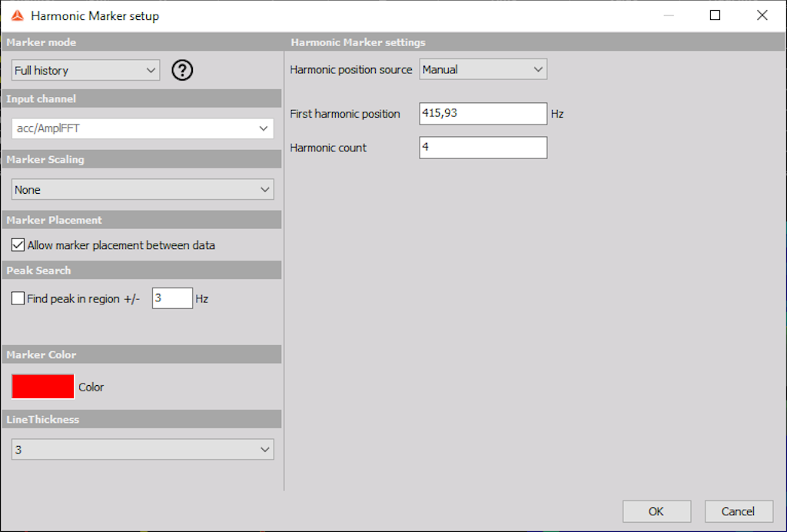Maximize the Harmonic Marker setup window
This screenshot has height=532, width=787.
[x=716, y=15]
